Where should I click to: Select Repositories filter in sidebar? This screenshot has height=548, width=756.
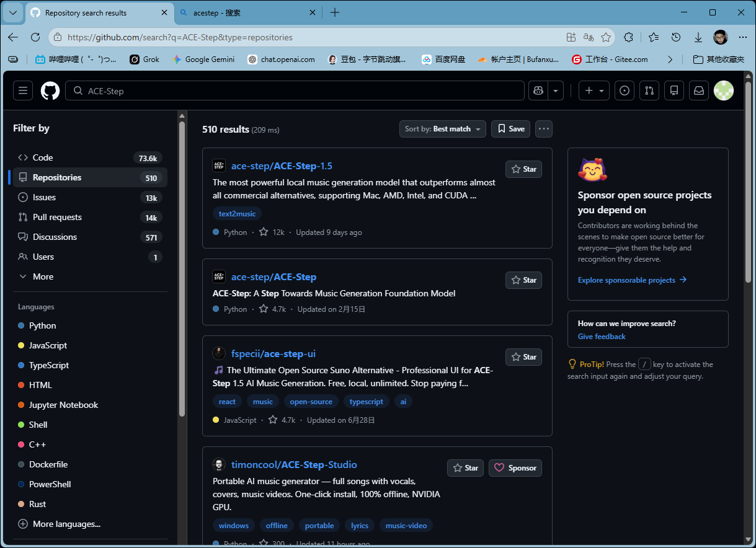point(90,177)
